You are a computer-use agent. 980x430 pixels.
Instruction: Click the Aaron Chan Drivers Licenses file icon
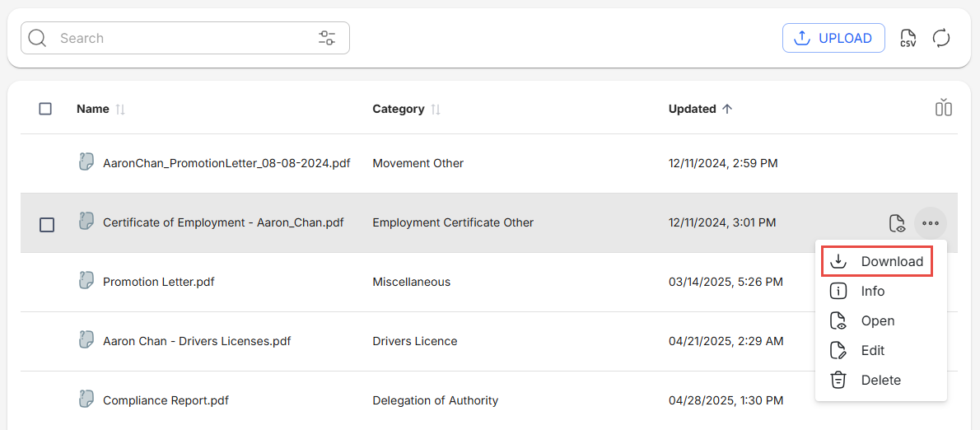(x=86, y=340)
